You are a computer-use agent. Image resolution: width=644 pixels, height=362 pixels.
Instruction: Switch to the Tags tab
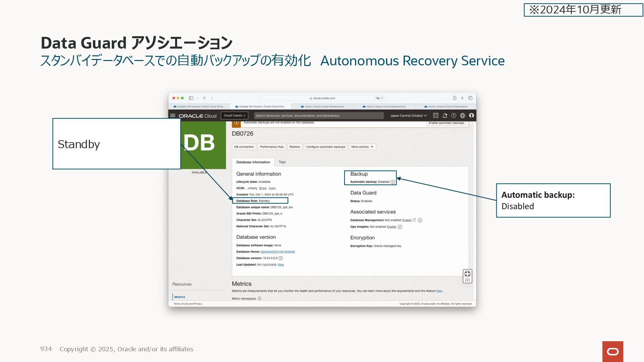point(282,162)
